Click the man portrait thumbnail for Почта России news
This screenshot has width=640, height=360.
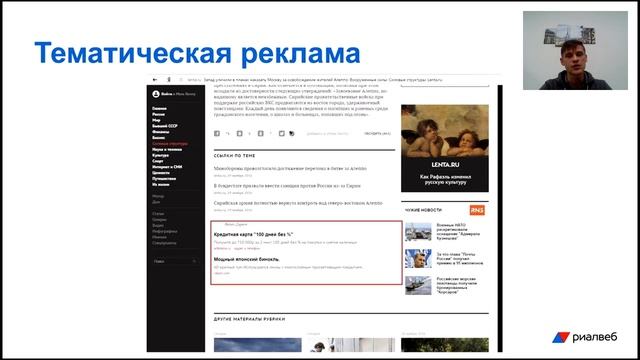coord(418,258)
